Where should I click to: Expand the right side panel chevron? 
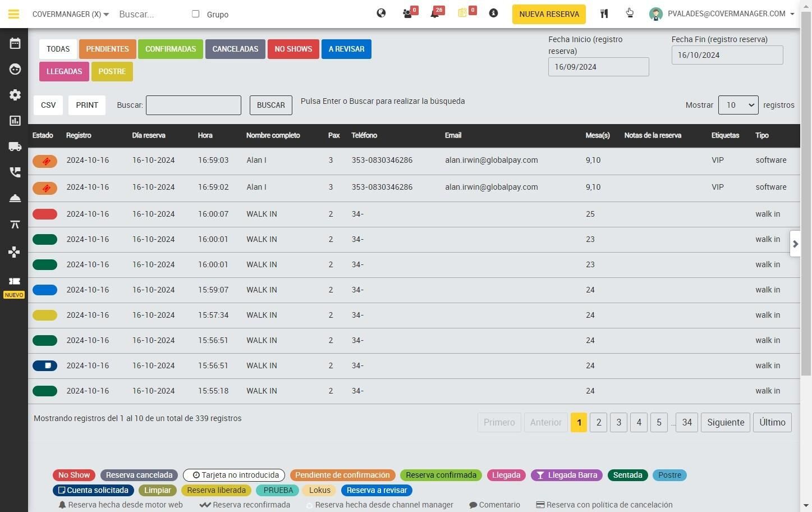[x=795, y=244]
